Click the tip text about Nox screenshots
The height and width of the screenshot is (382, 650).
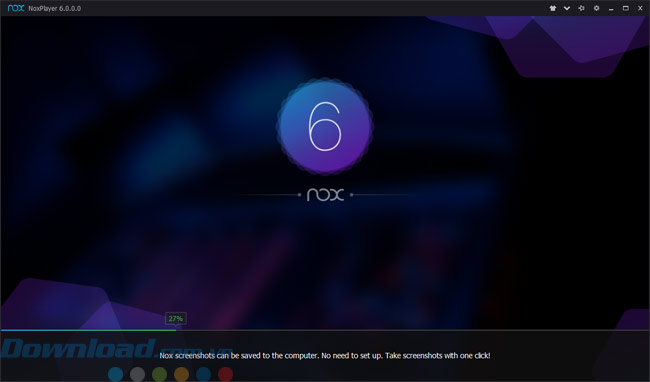click(x=325, y=355)
